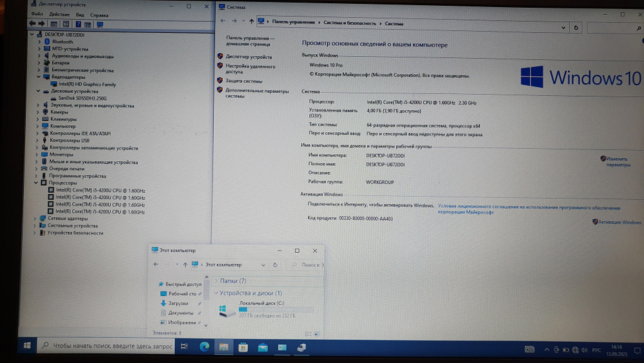Click Система и безопасность breadcrumb
Viewport: 644px width, 363px height.
point(350,23)
